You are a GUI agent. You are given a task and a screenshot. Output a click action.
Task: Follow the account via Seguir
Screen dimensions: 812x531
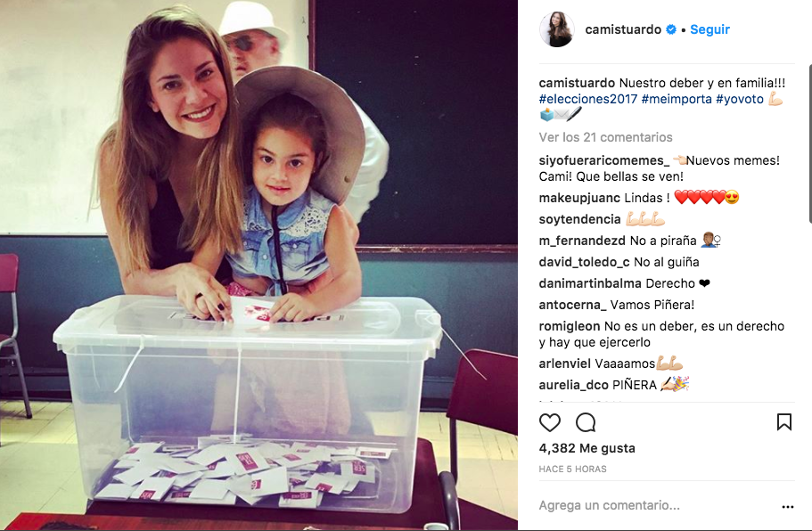point(709,29)
